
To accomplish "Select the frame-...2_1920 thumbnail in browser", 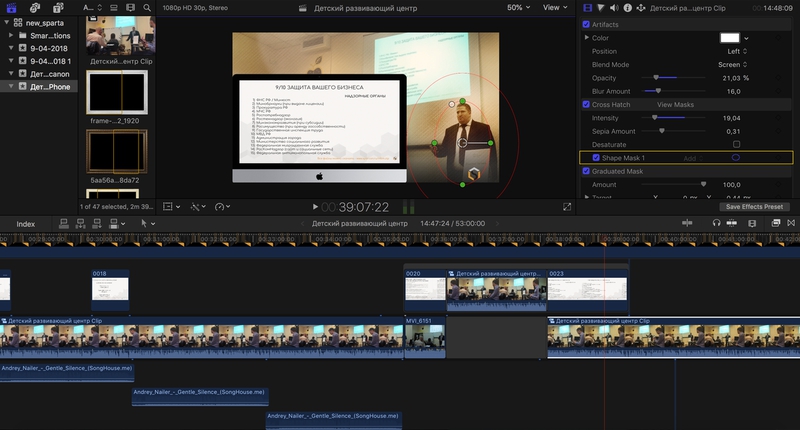I will tap(117, 92).
